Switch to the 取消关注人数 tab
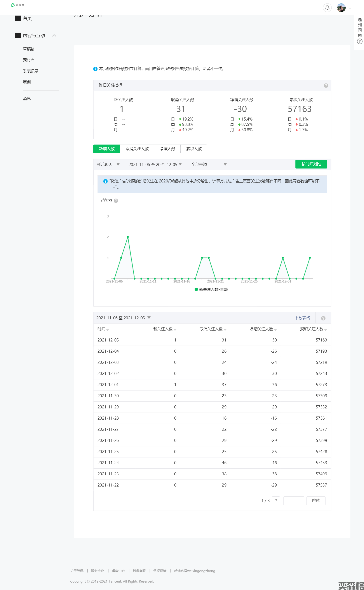 (137, 149)
